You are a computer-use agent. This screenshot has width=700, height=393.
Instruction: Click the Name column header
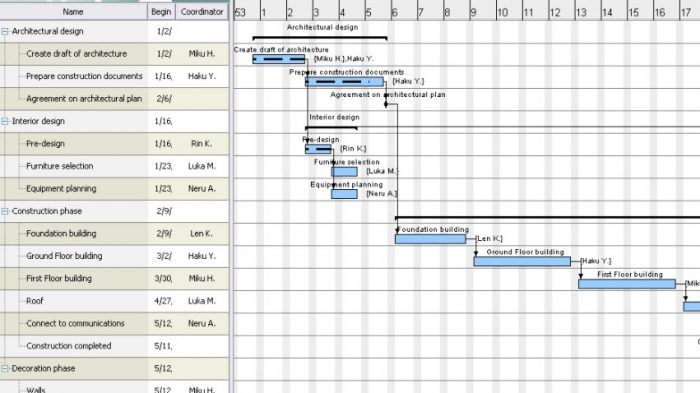coord(73,12)
